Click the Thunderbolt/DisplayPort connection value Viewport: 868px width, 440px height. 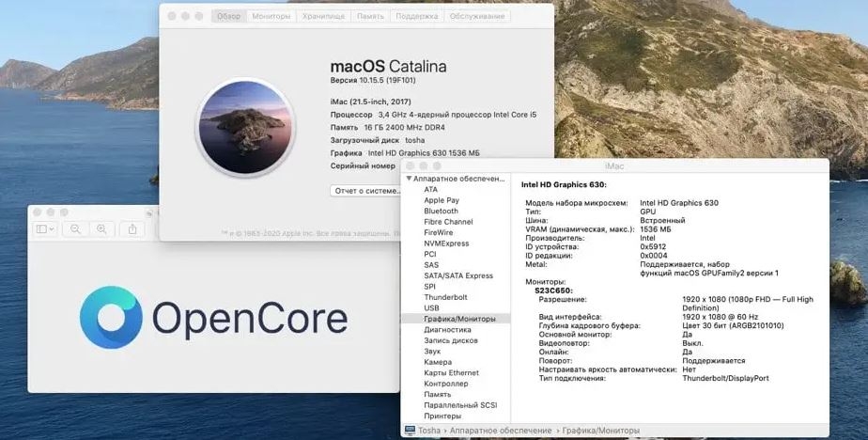pos(725,378)
